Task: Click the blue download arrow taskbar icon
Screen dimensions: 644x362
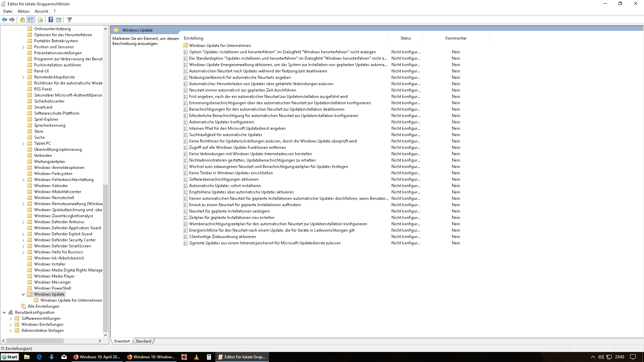Action: [x=52, y=357]
